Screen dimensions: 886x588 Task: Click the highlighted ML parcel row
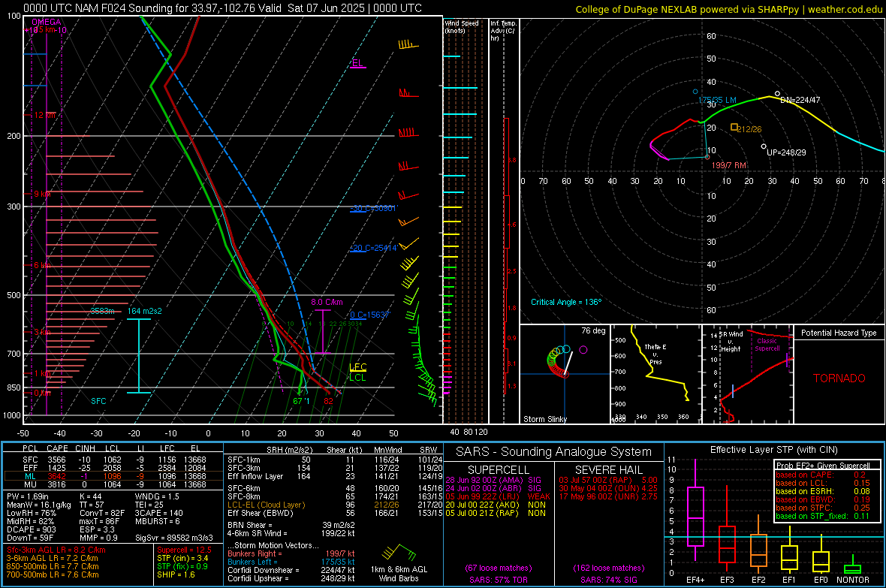coord(113,477)
